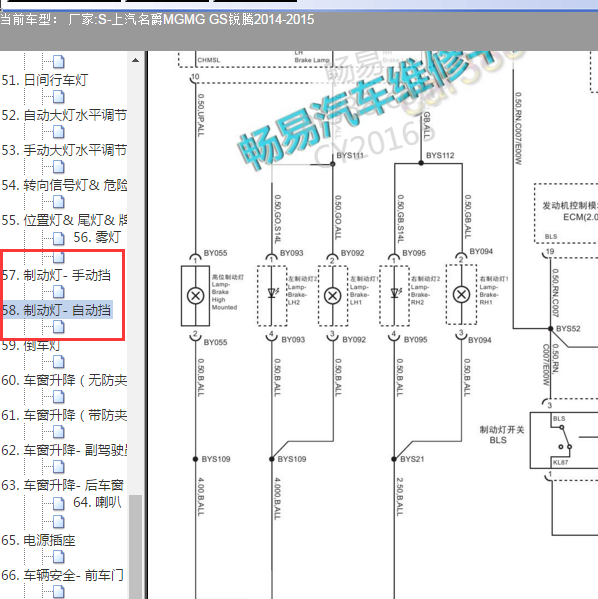Open '65. 电源插座' entry
Image resolution: width=598 pixels, height=599 pixels.
point(38,540)
